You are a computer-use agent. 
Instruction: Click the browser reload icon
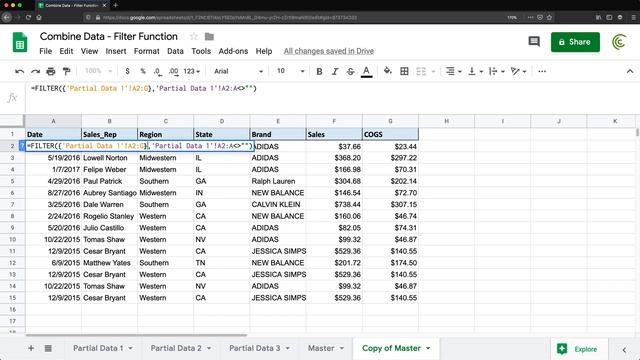28,18
